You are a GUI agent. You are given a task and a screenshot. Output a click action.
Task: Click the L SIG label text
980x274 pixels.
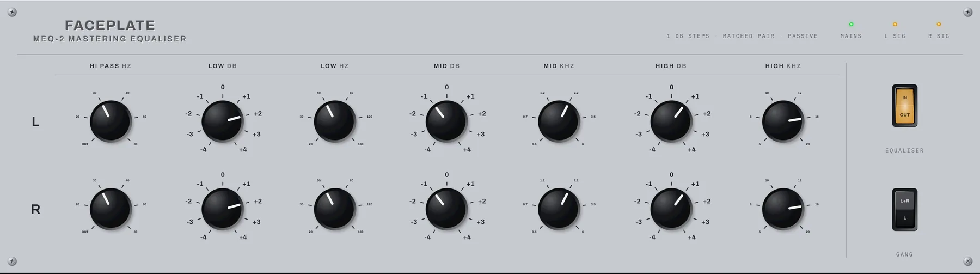895,36
